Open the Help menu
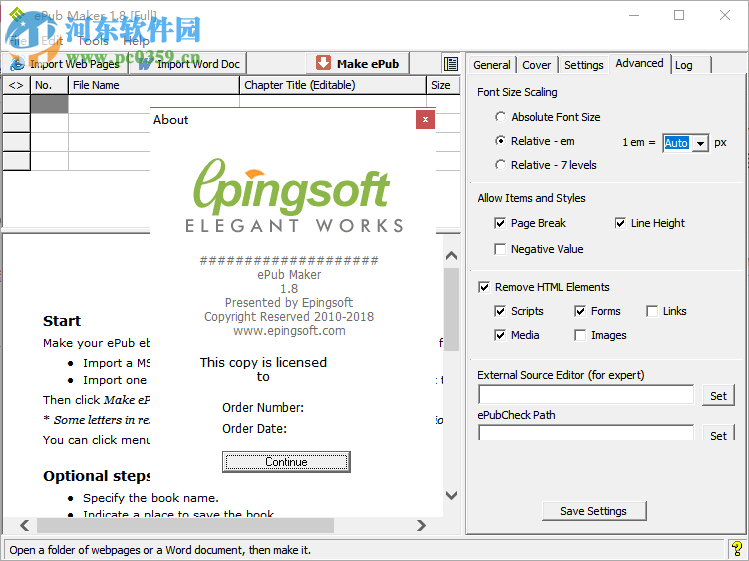The width and height of the screenshot is (749, 561). coord(136,41)
